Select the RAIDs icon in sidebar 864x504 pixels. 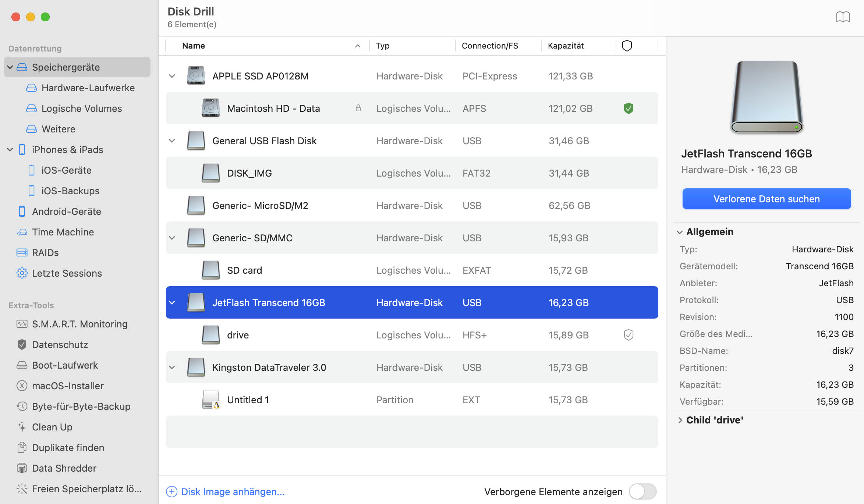coord(22,253)
